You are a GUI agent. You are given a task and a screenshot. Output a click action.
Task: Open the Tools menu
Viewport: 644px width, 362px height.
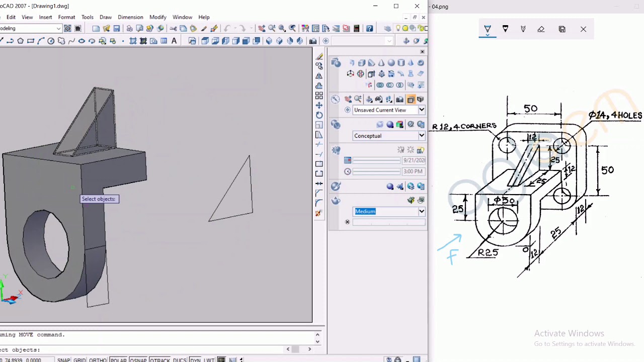[88, 17]
